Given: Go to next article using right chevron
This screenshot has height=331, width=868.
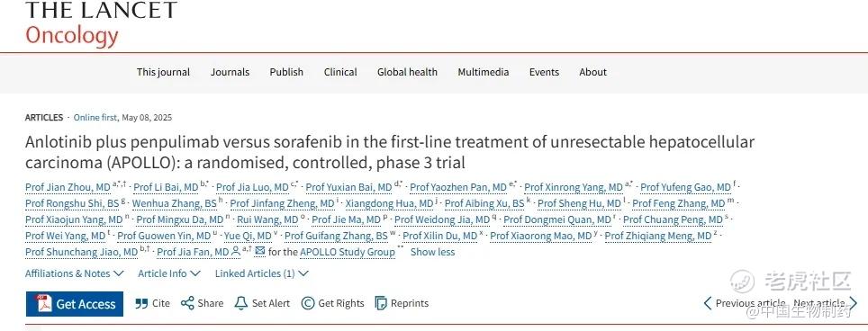Looking at the screenshot, I should pyautogui.click(x=853, y=303).
